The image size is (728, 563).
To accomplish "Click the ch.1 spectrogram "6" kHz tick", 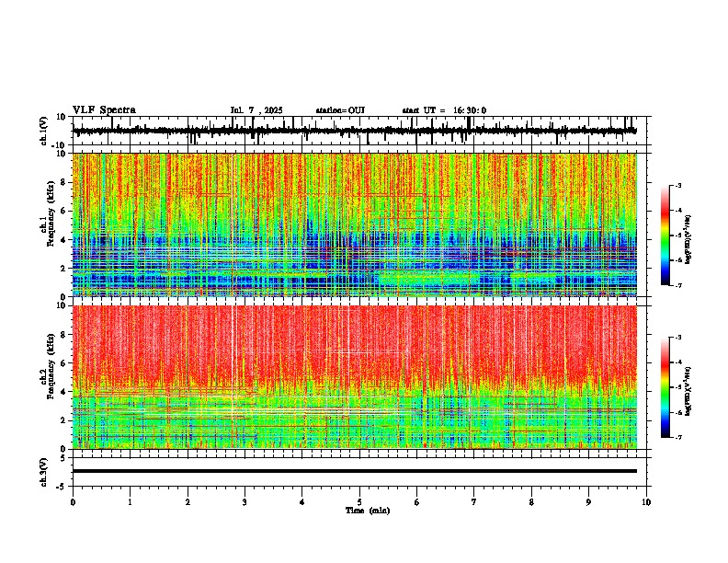I will [64, 211].
